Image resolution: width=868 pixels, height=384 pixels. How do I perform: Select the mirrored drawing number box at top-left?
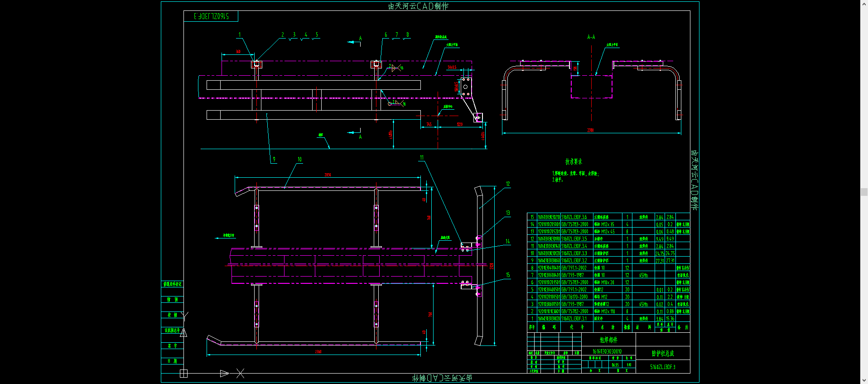[211, 16]
